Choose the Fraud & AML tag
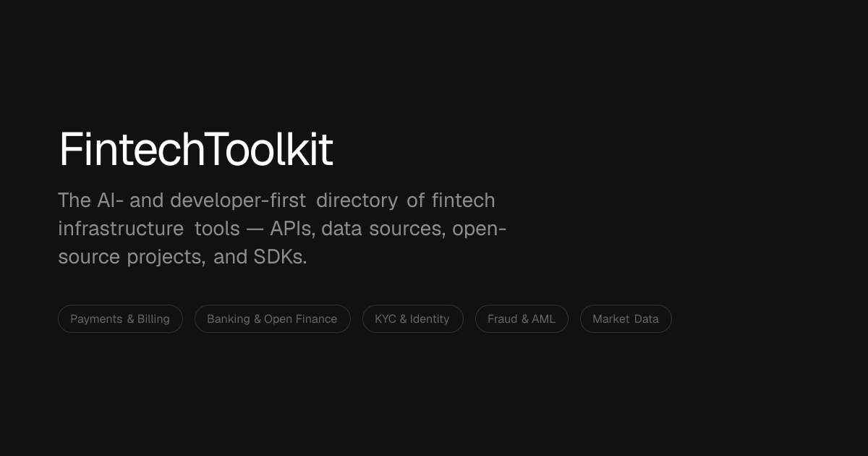 point(522,318)
